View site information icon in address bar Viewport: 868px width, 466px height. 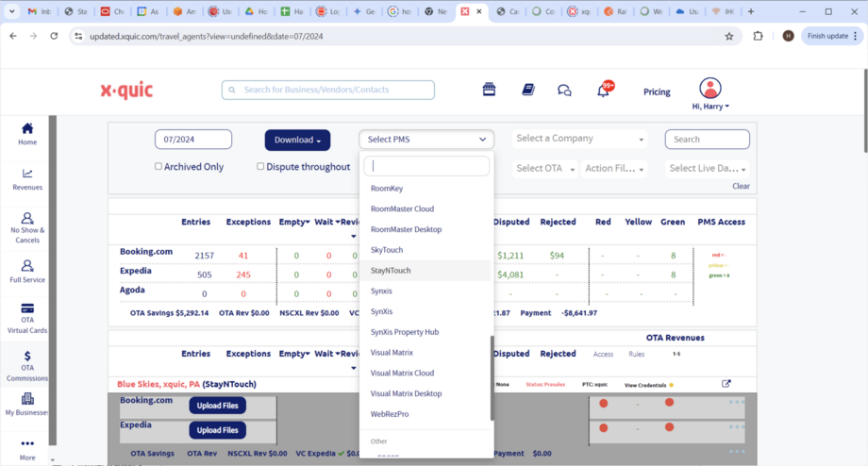pyautogui.click(x=78, y=36)
